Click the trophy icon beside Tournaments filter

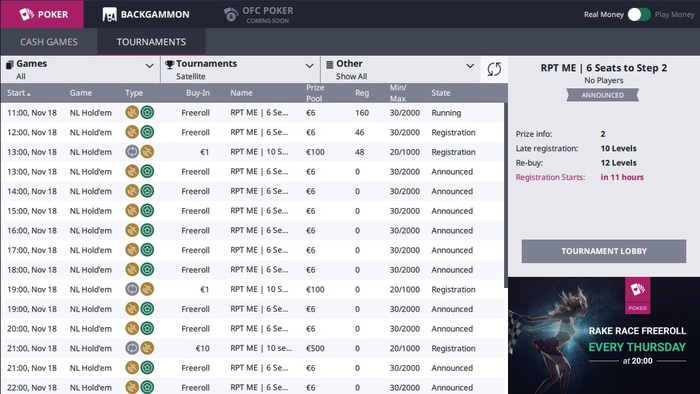point(170,64)
